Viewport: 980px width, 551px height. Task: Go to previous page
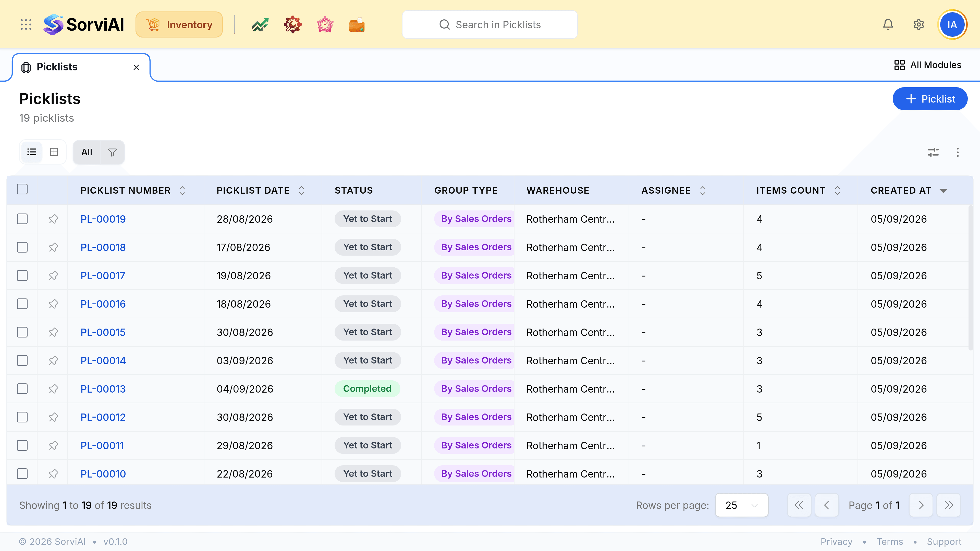[x=827, y=505]
